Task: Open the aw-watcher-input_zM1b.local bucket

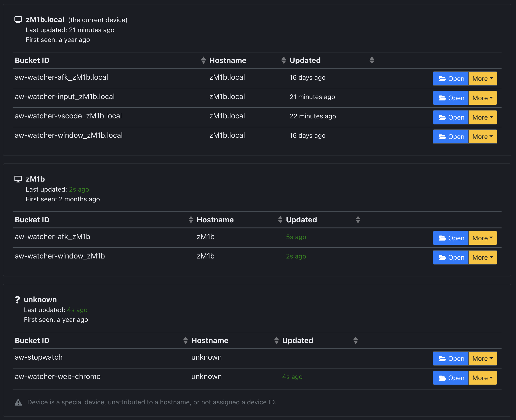Action: coord(451,98)
